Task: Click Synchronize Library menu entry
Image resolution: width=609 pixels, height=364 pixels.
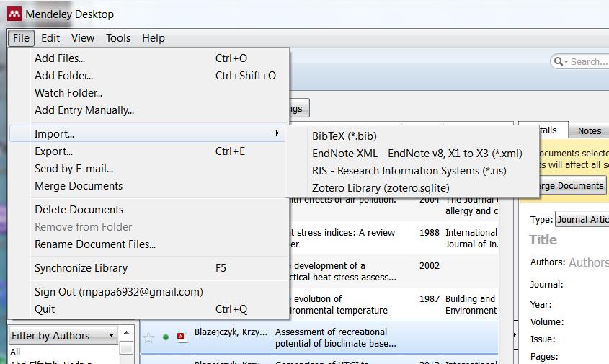Action: click(148, 268)
